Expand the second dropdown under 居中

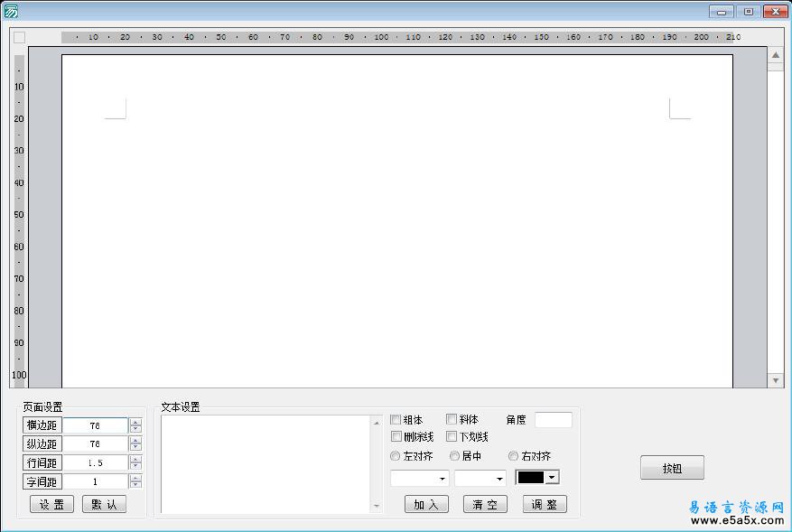[480, 478]
